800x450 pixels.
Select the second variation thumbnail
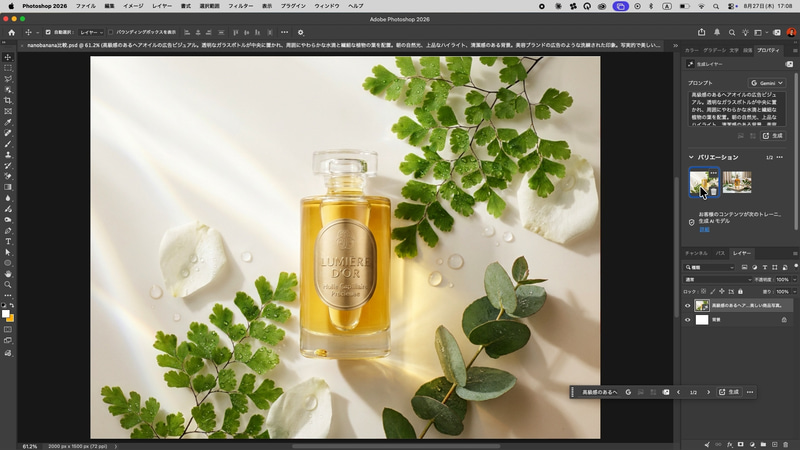pos(737,182)
